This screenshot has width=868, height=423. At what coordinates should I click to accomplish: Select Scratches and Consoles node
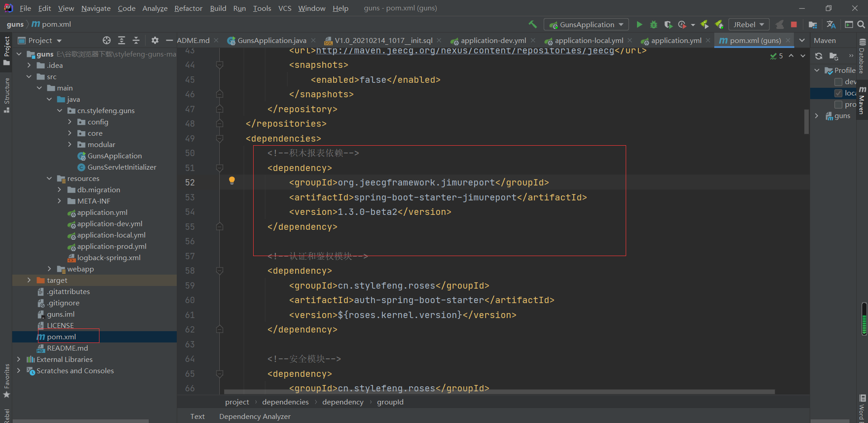(x=75, y=371)
